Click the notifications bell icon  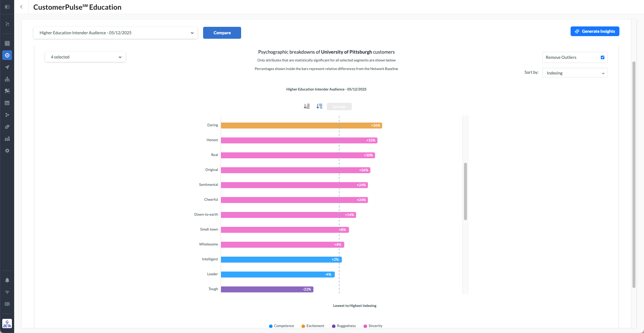click(x=7, y=280)
